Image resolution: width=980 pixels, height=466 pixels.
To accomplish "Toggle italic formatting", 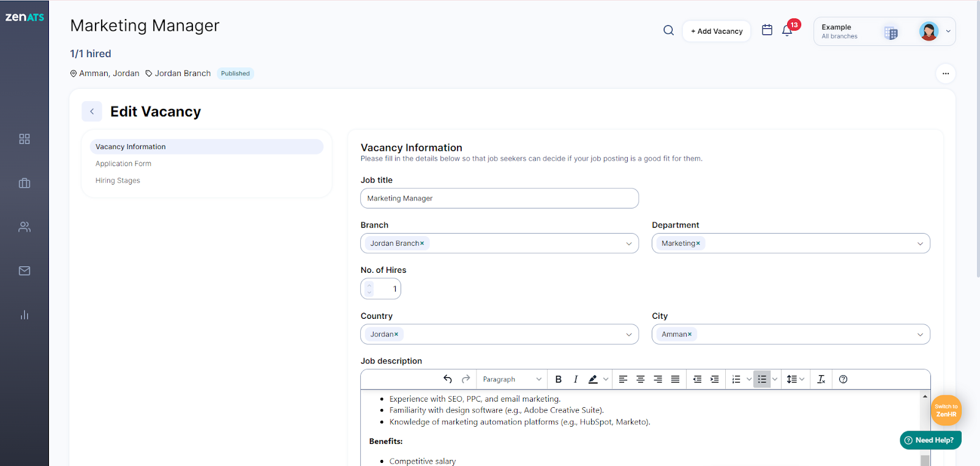I will tap(576, 379).
